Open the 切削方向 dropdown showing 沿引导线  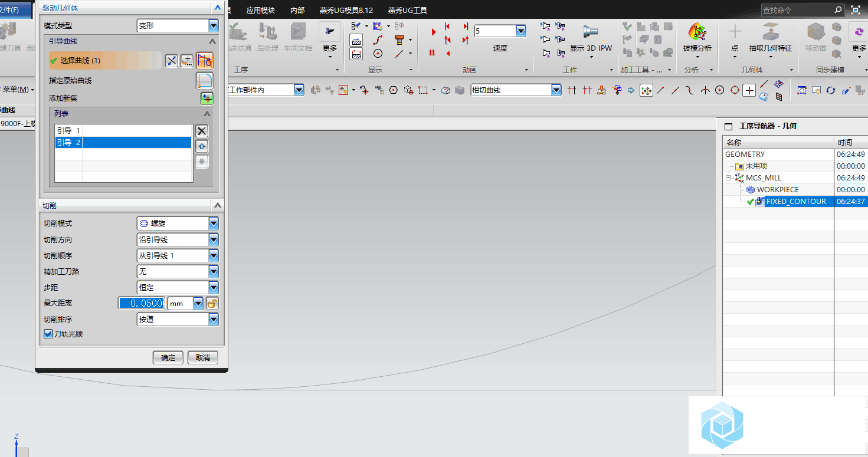pyautogui.click(x=178, y=239)
